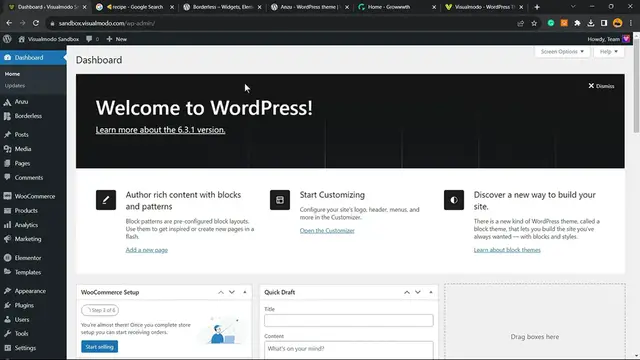Click the Add a new page link
This screenshot has height=360, width=640.
tap(147, 250)
